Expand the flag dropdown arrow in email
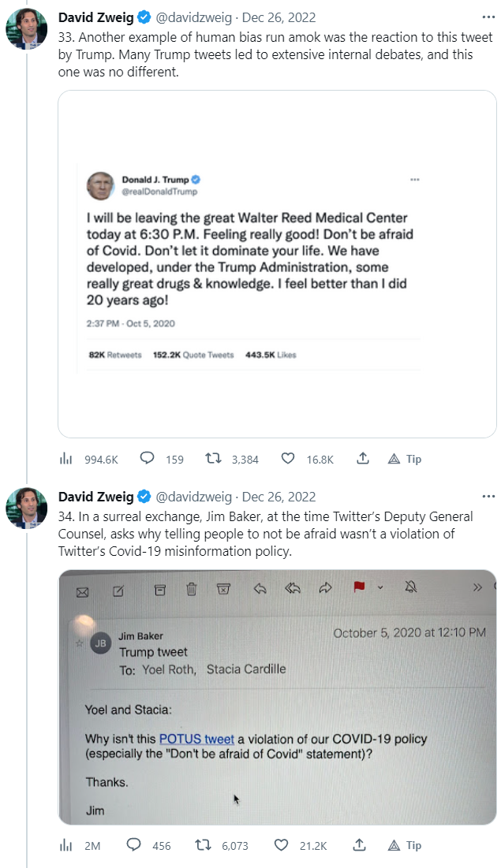Viewport: 501px width, 868px height. click(380, 587)
